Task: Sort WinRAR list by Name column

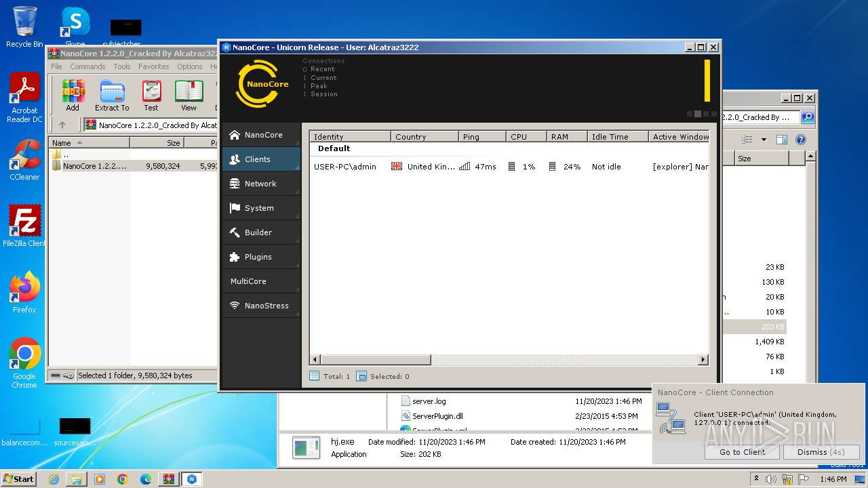Action: (x=90, y=143)
